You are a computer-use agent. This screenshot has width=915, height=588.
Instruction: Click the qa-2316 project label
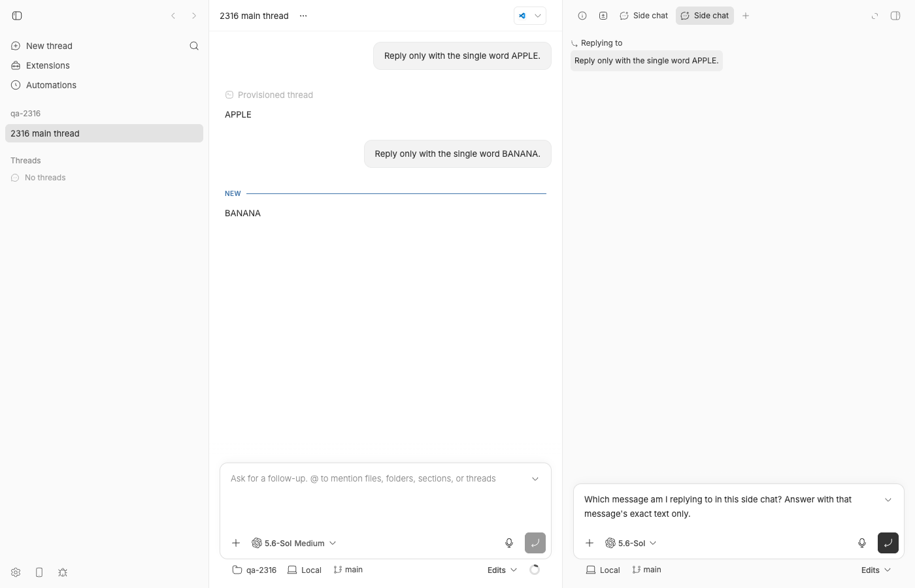click(25, 114)
